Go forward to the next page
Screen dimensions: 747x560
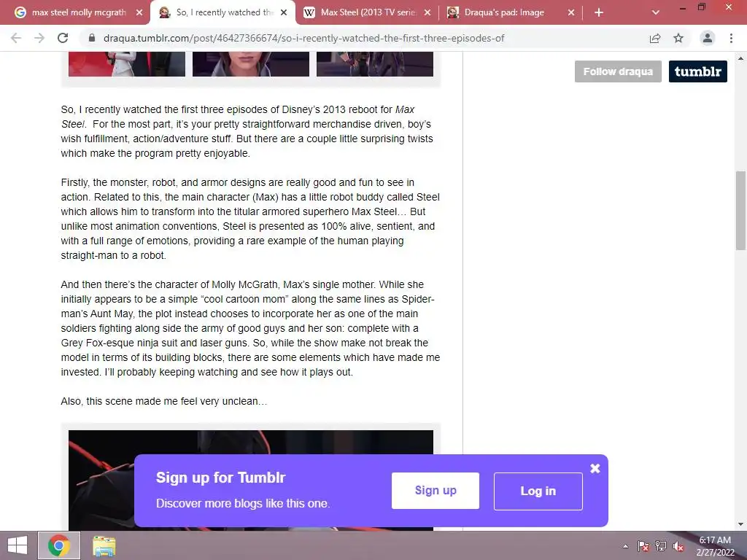(39, 38)
